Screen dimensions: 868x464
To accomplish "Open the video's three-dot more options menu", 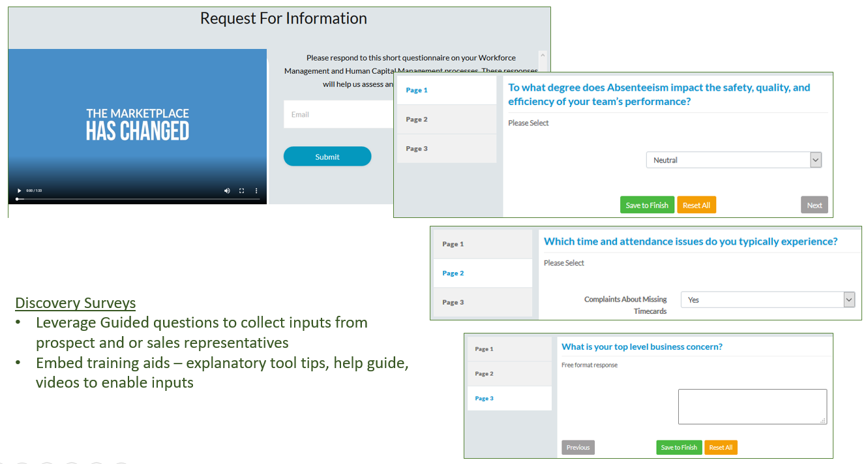I will pyautogui.click(x=256, y=191).
